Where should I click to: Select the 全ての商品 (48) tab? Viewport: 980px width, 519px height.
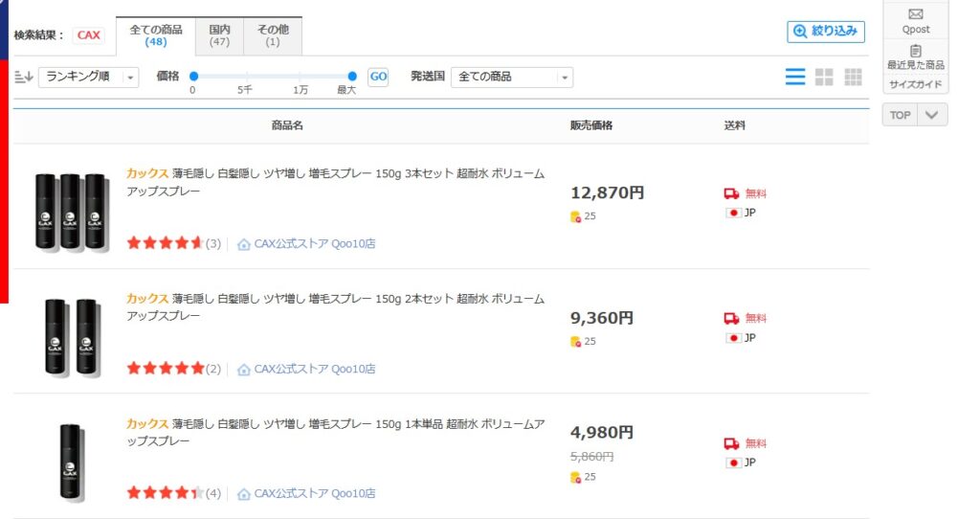[156, 35]
